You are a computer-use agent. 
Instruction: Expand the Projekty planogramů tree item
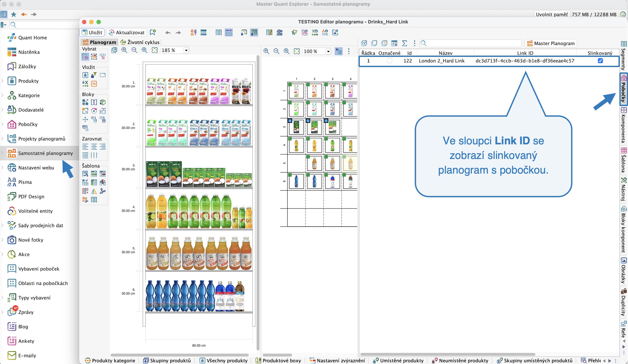coord(2,139)
